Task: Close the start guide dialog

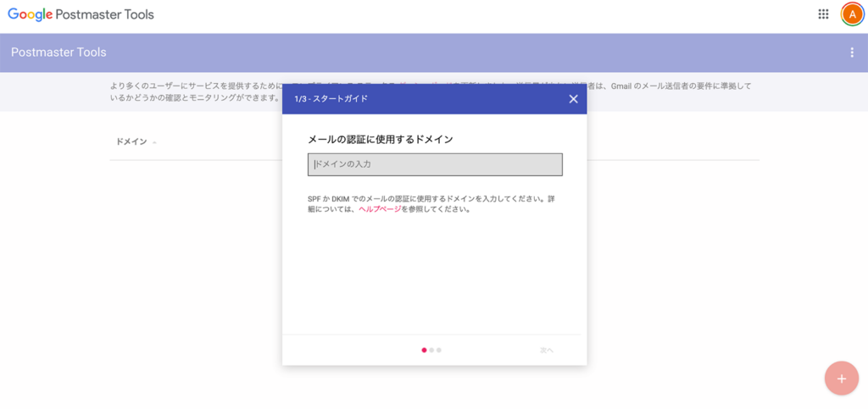Action: [x=573, y=99]
